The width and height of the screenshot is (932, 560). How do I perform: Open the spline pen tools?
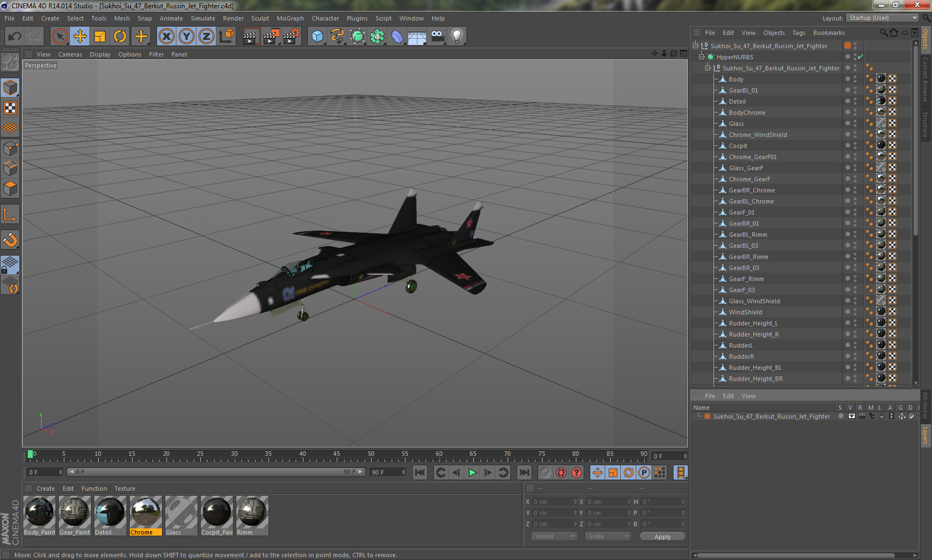(x=337, y=37)
